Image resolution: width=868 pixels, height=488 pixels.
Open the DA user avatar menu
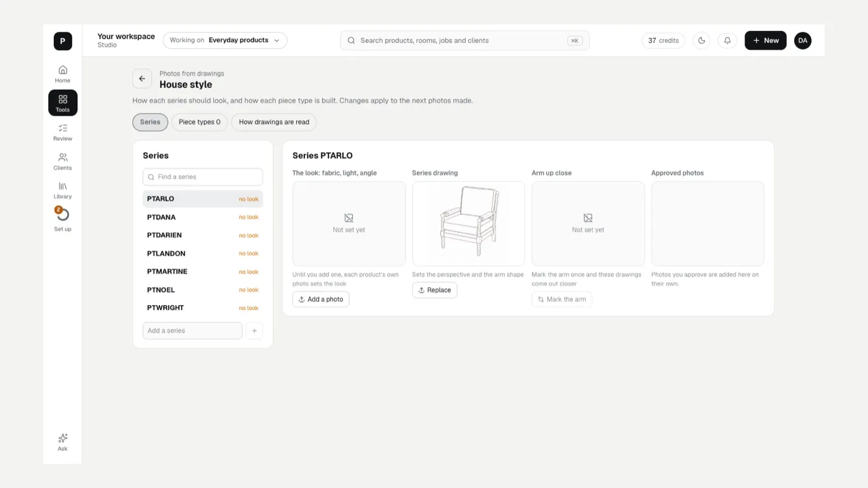(x=803, y=40)
